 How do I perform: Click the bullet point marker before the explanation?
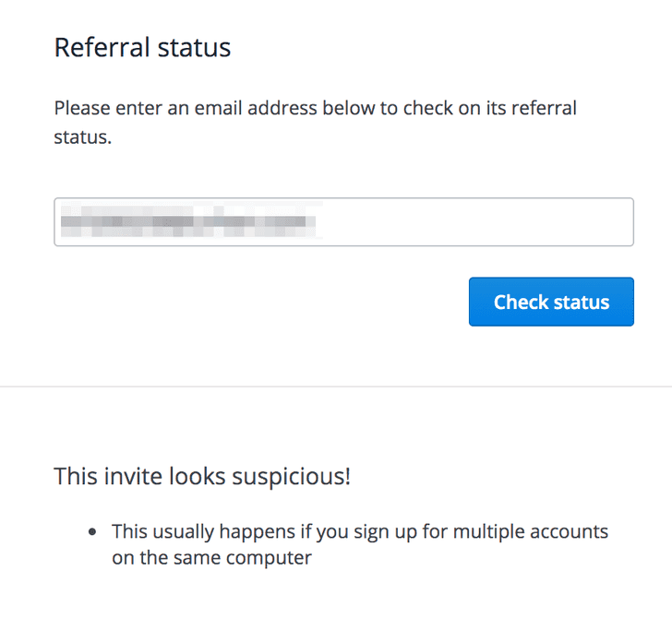click(93, 533)
